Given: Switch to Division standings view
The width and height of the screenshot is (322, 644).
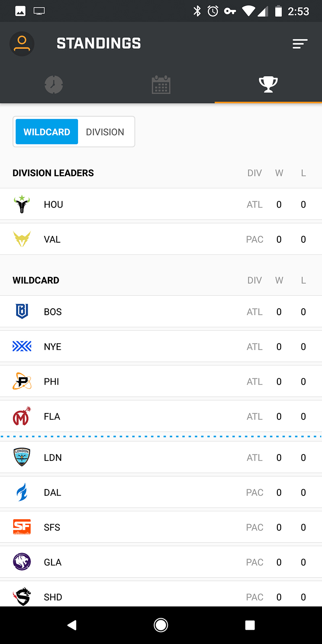Looking at the screenshot, I should 105,132.
